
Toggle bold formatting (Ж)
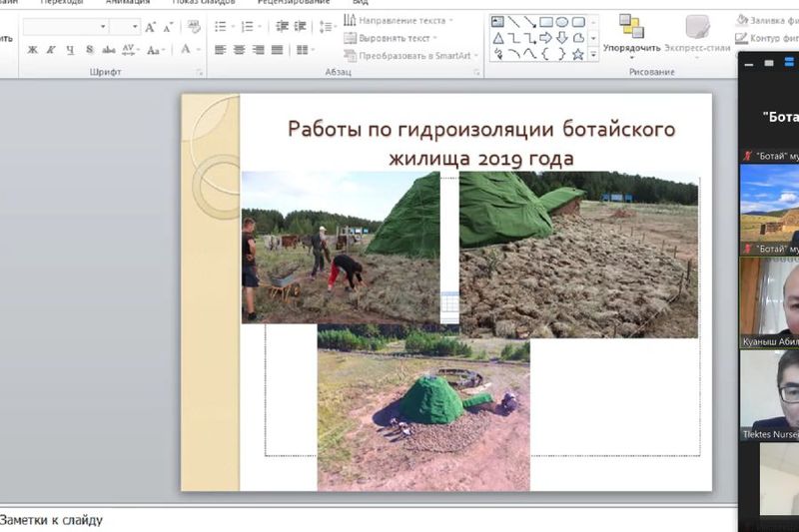point(33,50)
